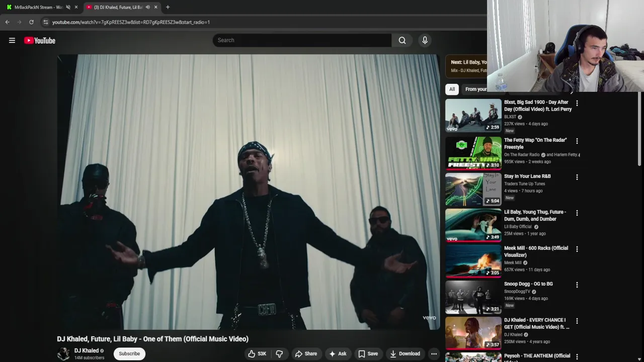Open Blxst Day After Day video thumbnail
The width and height of the screenshot is (644, 362).
tap(473, 116)
